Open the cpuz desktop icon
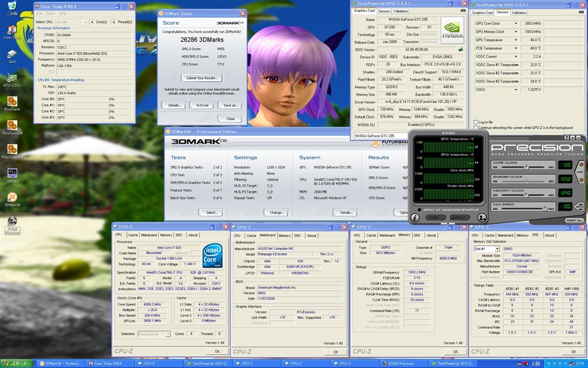The height and width of the screenshot is (368, 588). point(12,55)
